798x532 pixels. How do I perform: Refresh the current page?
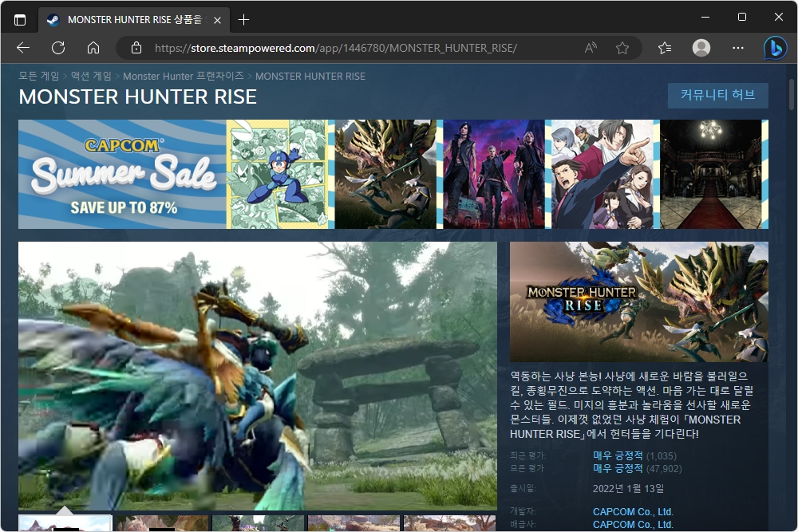click(x=58, y=48)
